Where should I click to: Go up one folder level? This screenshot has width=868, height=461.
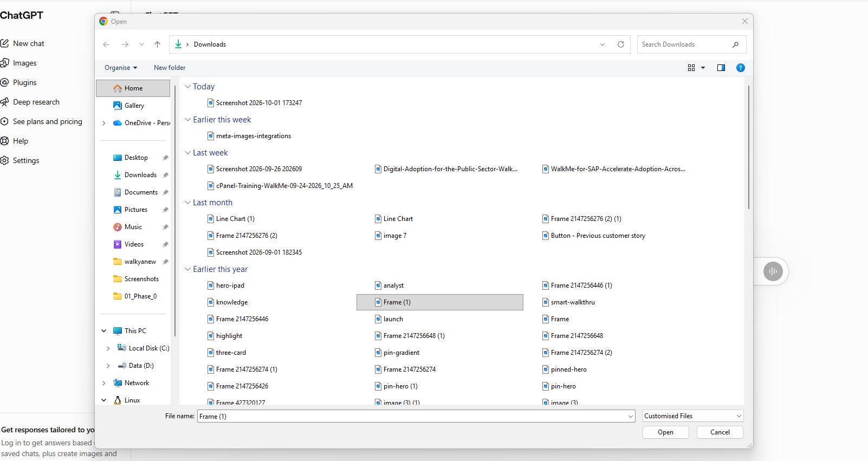pyautogui.click(x=157, y=44)
